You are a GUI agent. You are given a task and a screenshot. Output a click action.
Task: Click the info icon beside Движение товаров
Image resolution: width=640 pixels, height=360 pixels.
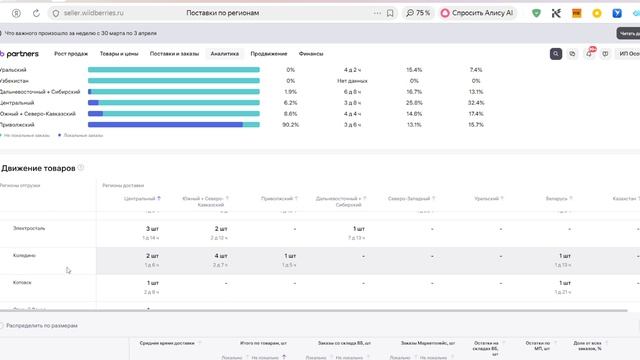[x=81, y=168]
